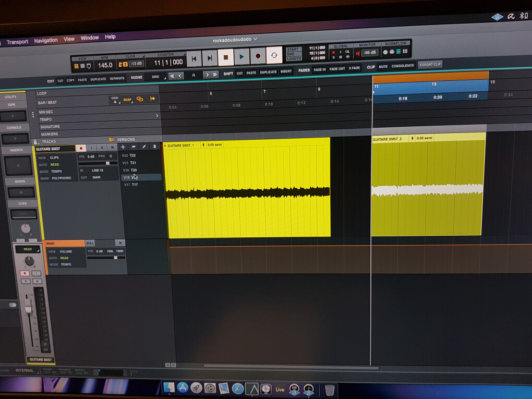Open the Trash in the Dock
This screenshot has height=399, width=532.
tap(330, 390)
